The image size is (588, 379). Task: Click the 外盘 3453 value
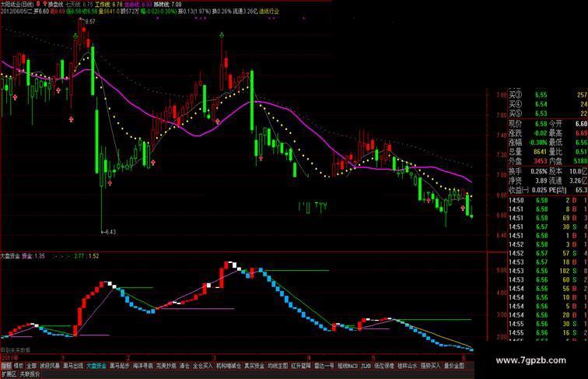click(541, 161)
